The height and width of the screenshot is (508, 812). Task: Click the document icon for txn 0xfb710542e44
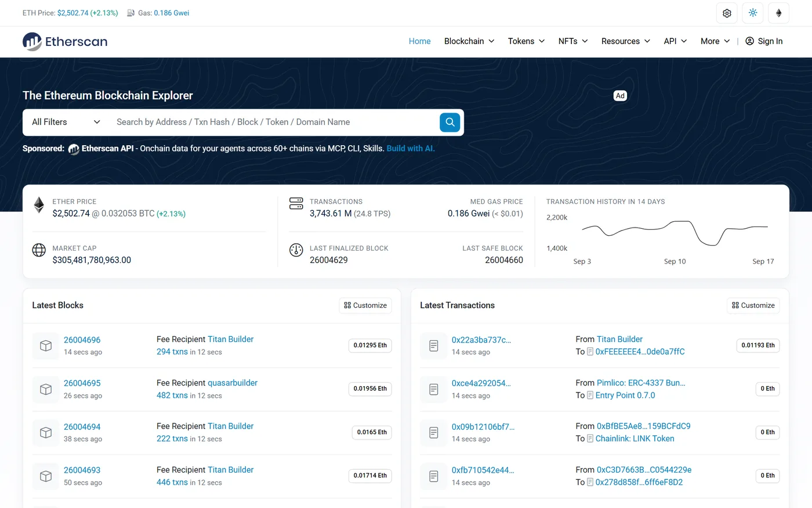coord(434,476)
